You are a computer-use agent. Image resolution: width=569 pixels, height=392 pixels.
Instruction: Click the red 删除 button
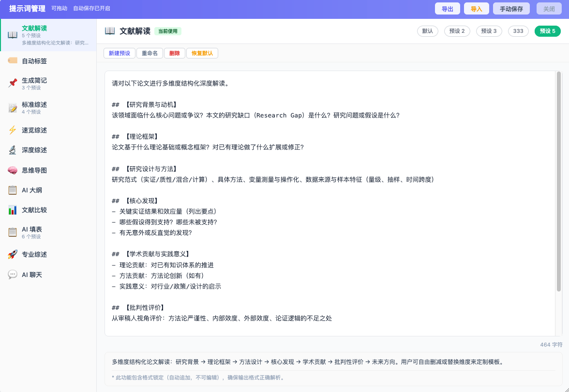175,53
